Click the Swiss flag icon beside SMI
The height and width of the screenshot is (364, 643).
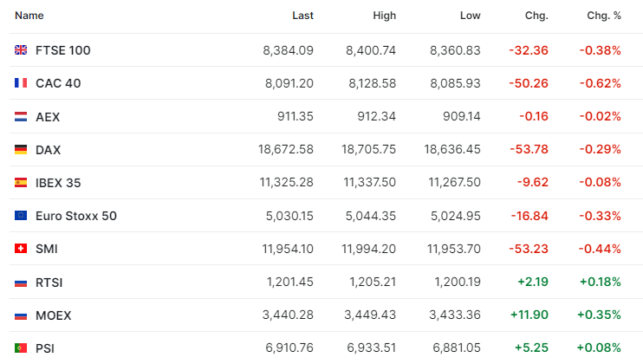pyautogui.click(x=21, y=249)
